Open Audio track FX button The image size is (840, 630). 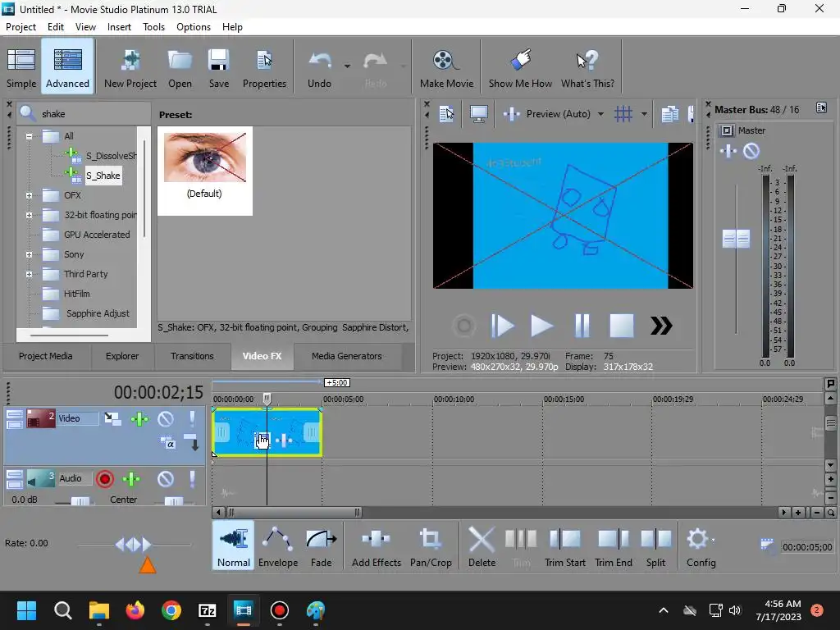coord(131,479)
